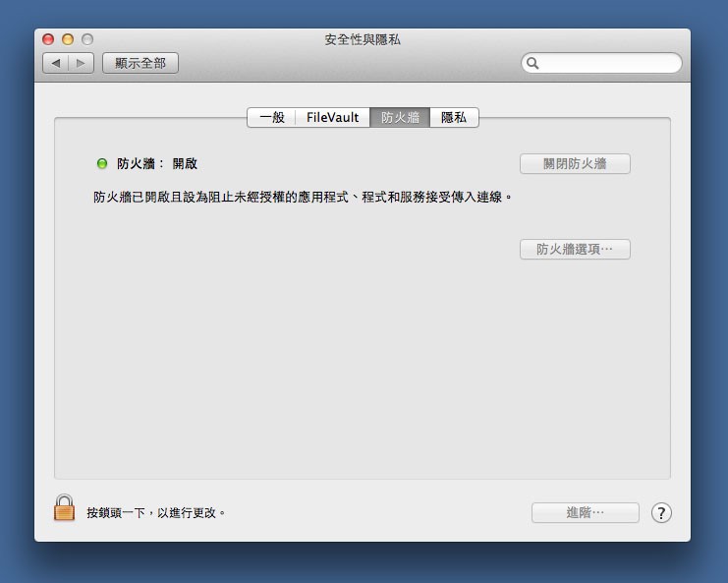This screenshot has width=728, height=583.
Task: Open 防火牆選項… settings
Action: click(575, 249)
